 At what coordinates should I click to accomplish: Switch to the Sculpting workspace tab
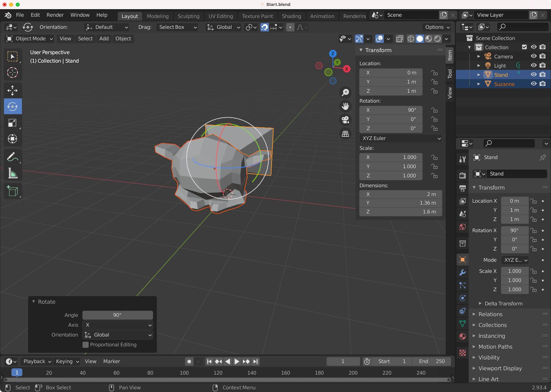point(188,16)
